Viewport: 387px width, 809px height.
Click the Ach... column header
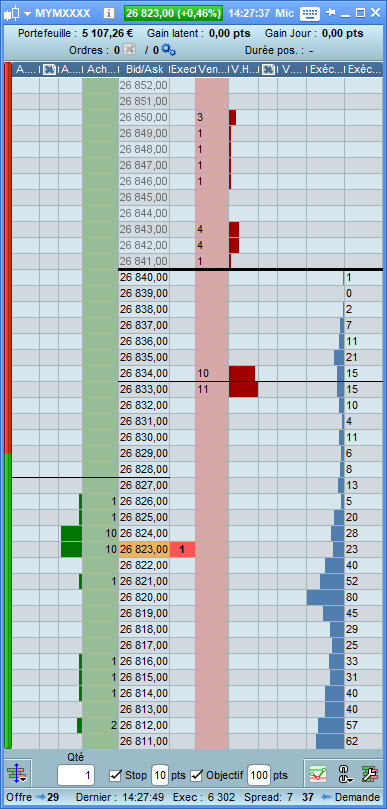click(100, 69)
